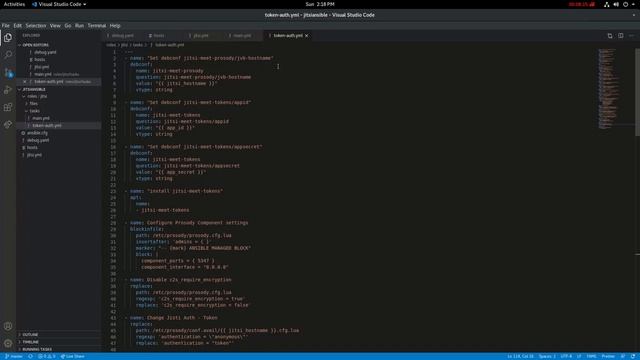The height and width of the screenshot is (360, 640).
Task: Collapse the roles / jitsi folder
Action: [59, 96]
